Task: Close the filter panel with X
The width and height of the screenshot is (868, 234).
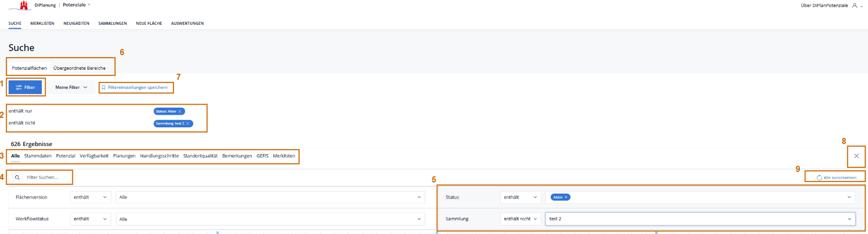Action: point(856,156)
